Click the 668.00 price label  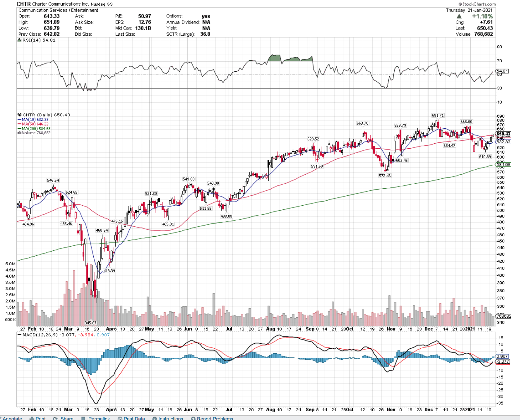click(x=466, y=122)
